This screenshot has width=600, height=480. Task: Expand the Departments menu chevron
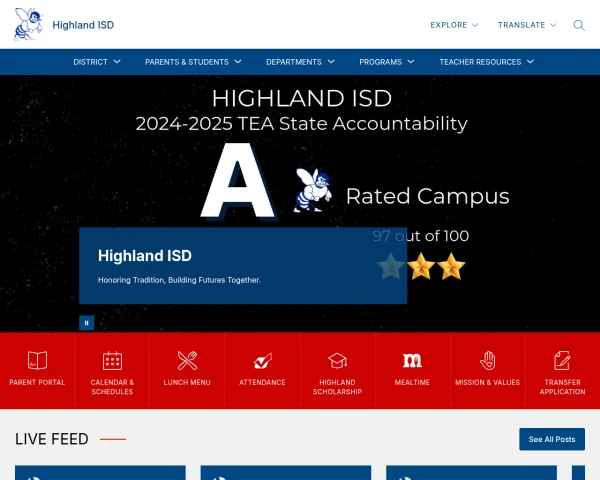[331, 62]
